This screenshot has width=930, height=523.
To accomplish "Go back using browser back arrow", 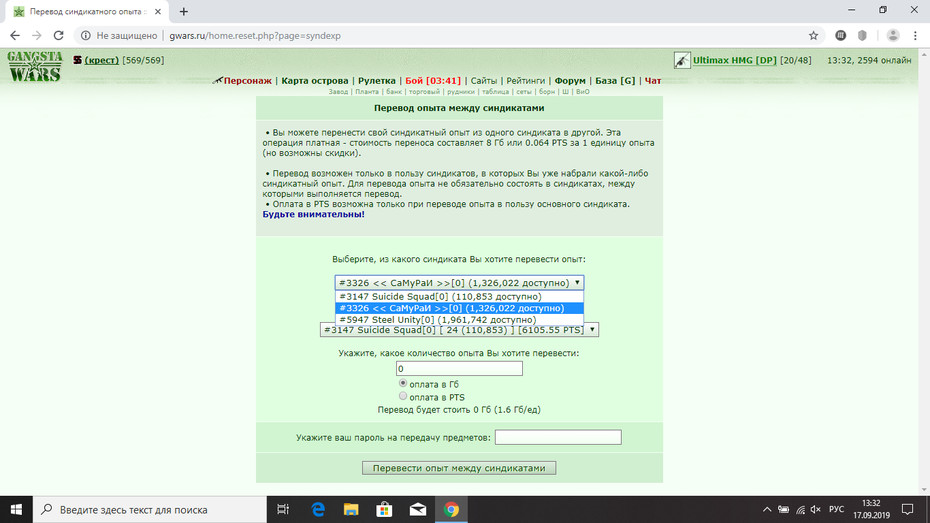I will point(15,36).
